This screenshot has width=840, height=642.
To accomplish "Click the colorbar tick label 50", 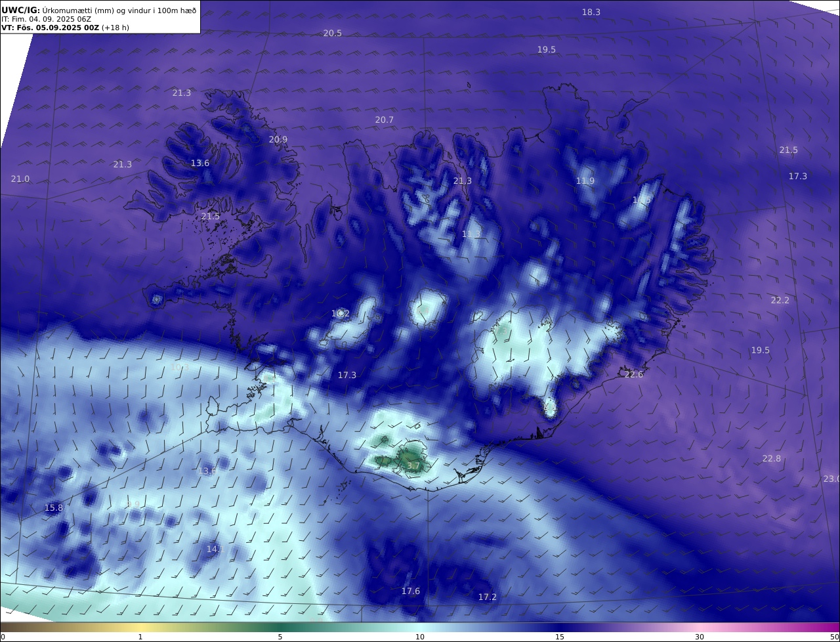I will [835, 637].
